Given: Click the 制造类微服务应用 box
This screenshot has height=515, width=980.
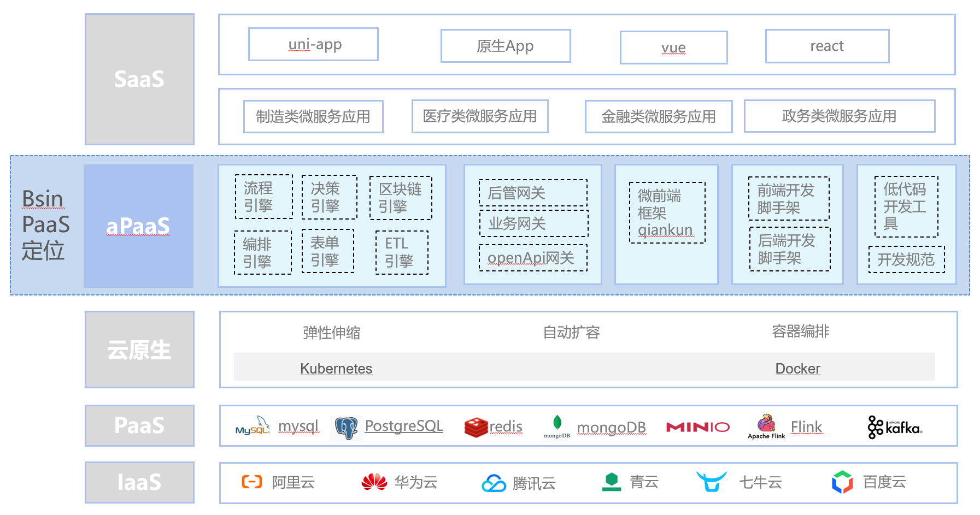Looking at the screenshot, I should point(313,116).
